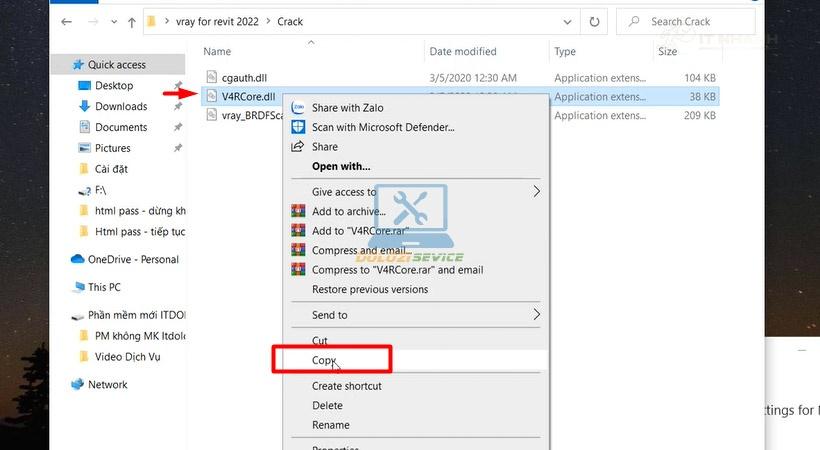
Task: Open the address bar history dropdown
Action: pos(567,22)
